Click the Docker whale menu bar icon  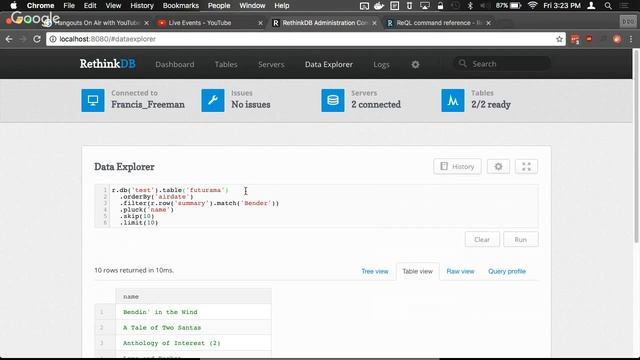pyautogui.click(x=379, y=6)
